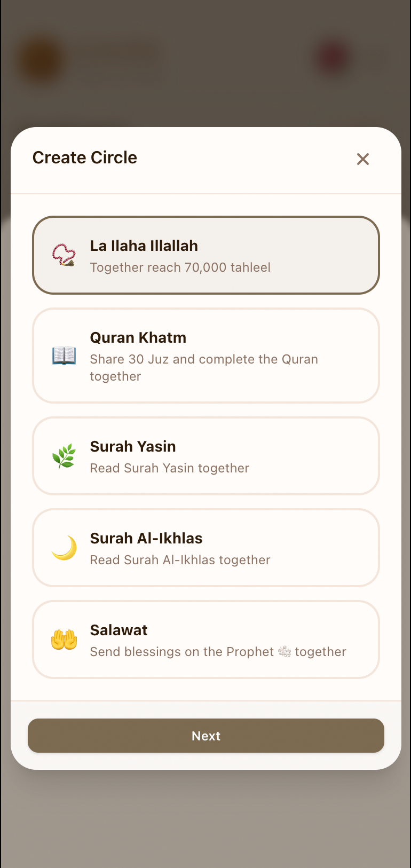Viewport: 411px width, 868px height.
Task: Click the blurred red icon in background
Action: point(333,58)
